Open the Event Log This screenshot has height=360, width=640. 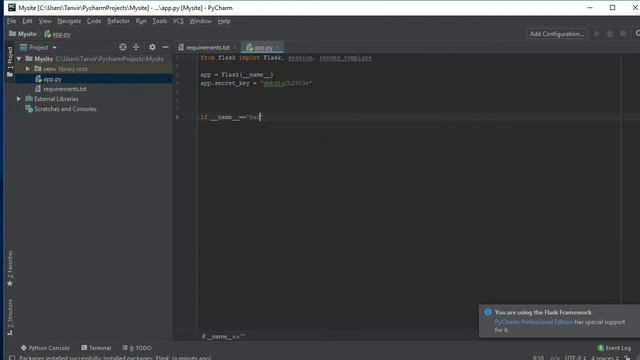(x=614, y=348)
